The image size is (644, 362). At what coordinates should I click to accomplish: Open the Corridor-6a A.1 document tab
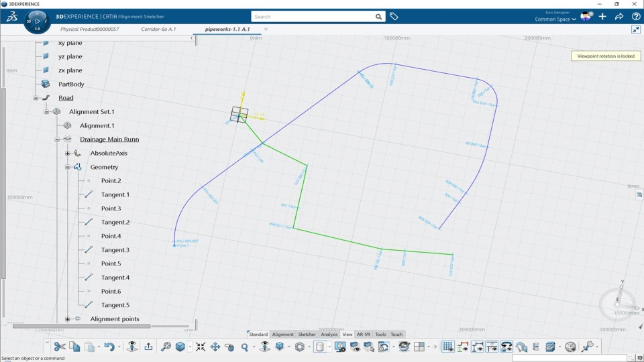pos(158,29)
